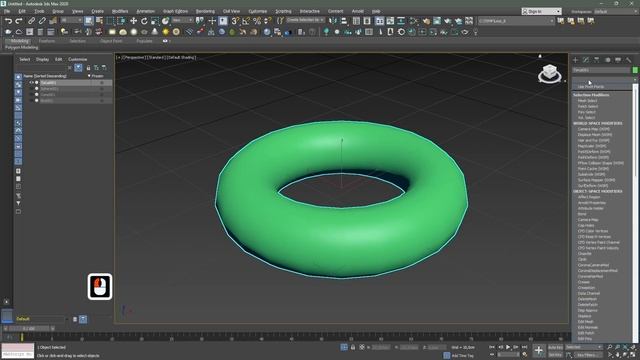Click the Mirror tool icon
Viewport: 640px width, 360px height.
click(x=333, y=20)
